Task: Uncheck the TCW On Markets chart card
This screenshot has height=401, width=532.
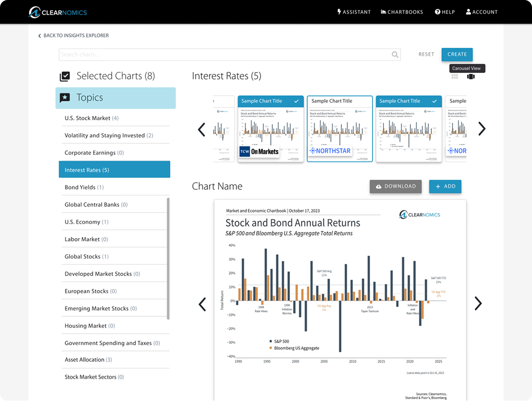Action: point(296,101)
